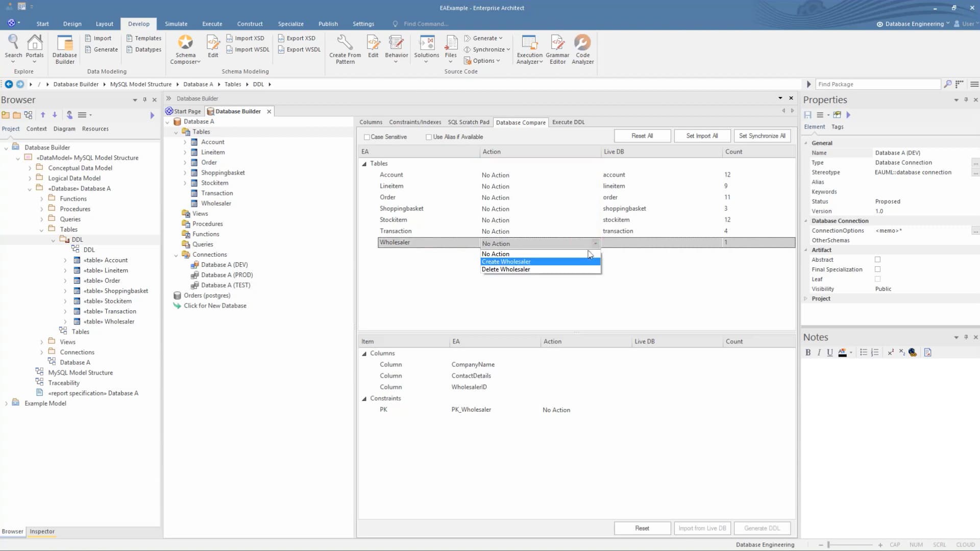Open the Database Builder ribbon icon
980x551 pixels.
pos(65,49)
